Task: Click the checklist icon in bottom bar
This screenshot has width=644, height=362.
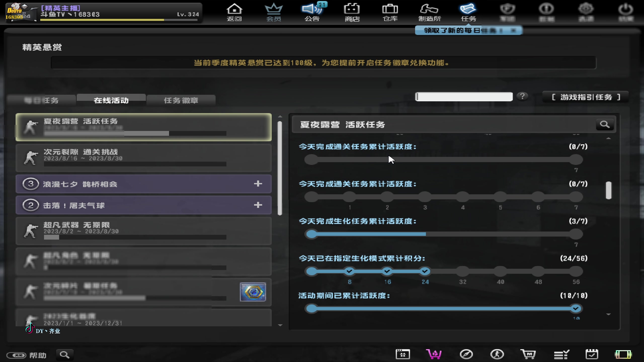Action: 561,354
